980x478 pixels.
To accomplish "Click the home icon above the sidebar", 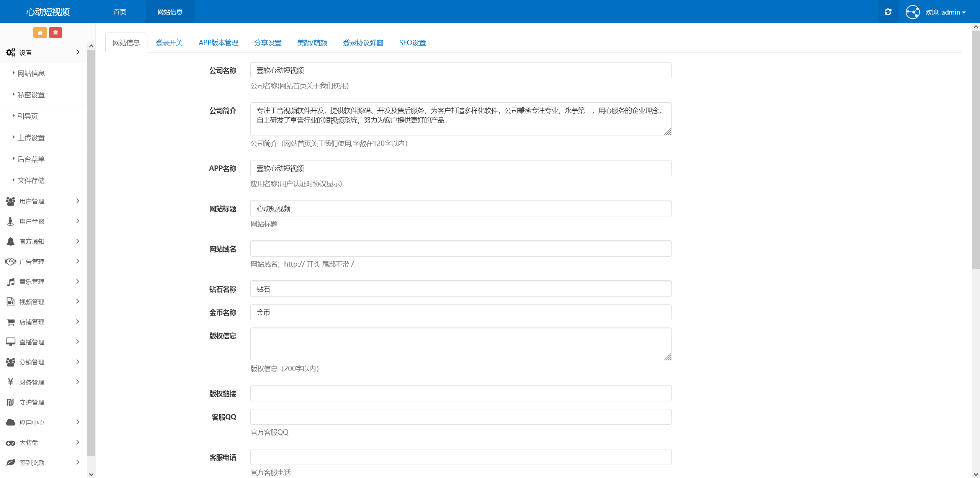I will (40, 33).
